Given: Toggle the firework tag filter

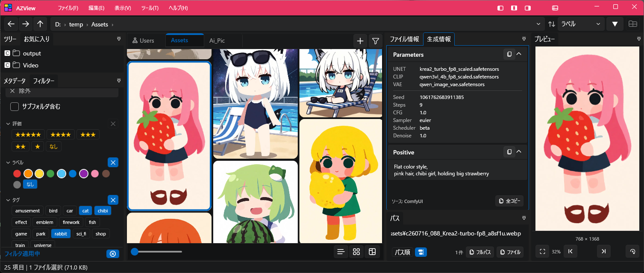Looking at the screenshot, I should 71,222.
